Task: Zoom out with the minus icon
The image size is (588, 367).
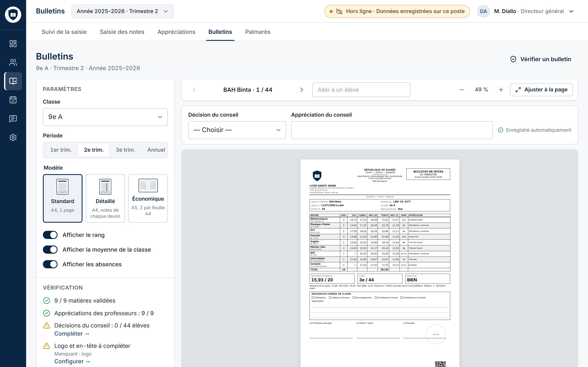Action: (462, 90)
